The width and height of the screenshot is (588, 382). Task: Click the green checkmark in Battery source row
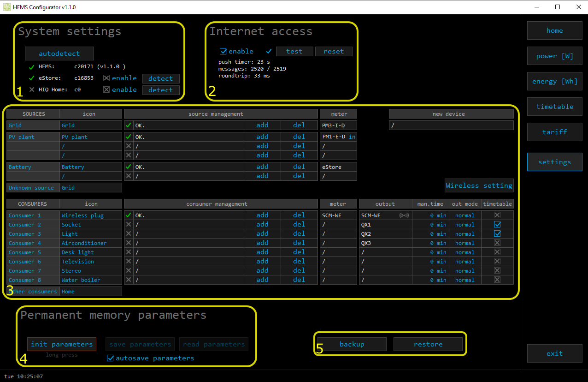point(129,167)
